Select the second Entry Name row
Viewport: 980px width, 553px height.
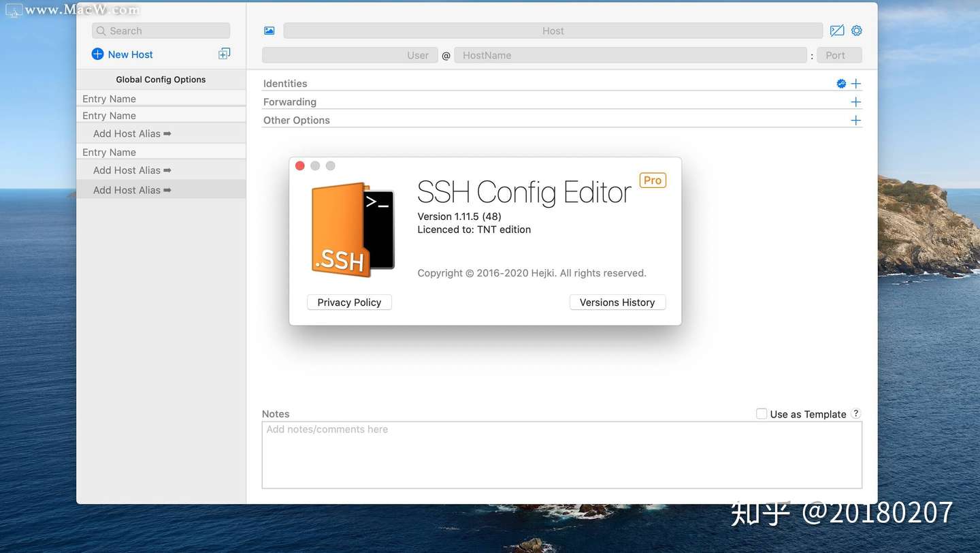pyautogui.click(x=161, y=116)
